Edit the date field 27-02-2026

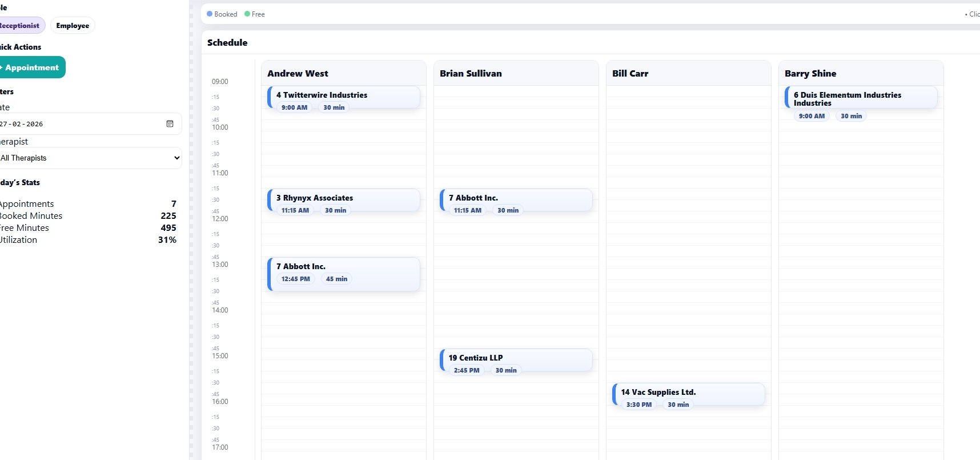click(x=90, y=124)
